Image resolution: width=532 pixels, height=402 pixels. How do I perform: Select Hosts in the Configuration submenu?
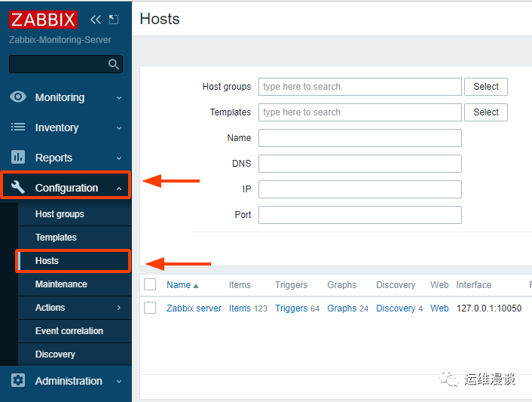(75, 261)
